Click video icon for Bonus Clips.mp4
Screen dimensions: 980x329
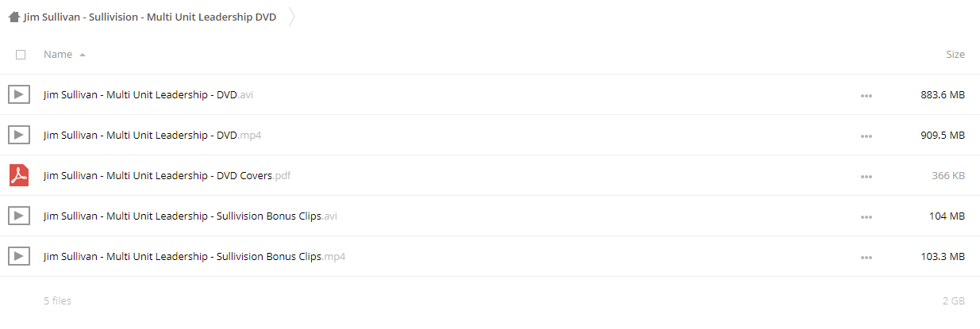pyautogui.click(x=19, y=256)
